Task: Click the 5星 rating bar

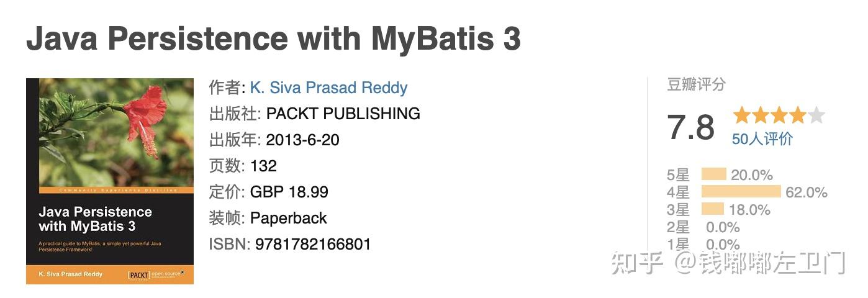Action: point(713,174)
